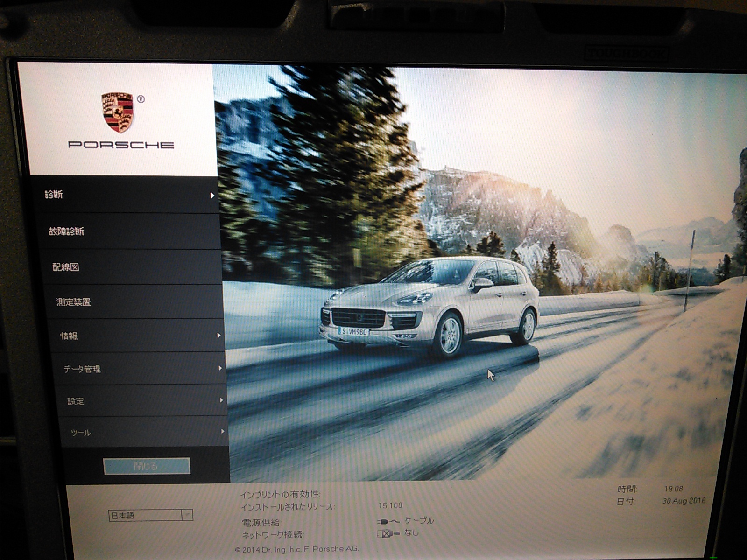Expand the arrow beside 診断
Image resolution: width=747 pixels, height=560 pixels.
click(x=212, y=196)
